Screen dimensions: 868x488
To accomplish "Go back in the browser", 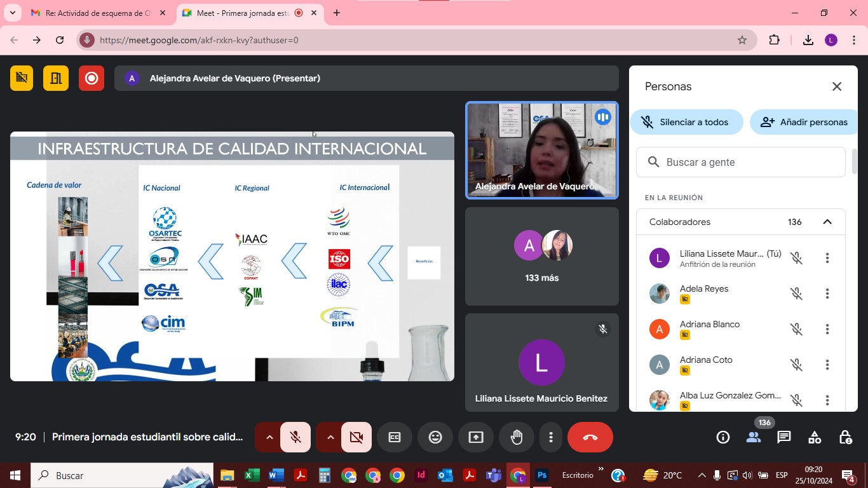I will coord(14,40).
